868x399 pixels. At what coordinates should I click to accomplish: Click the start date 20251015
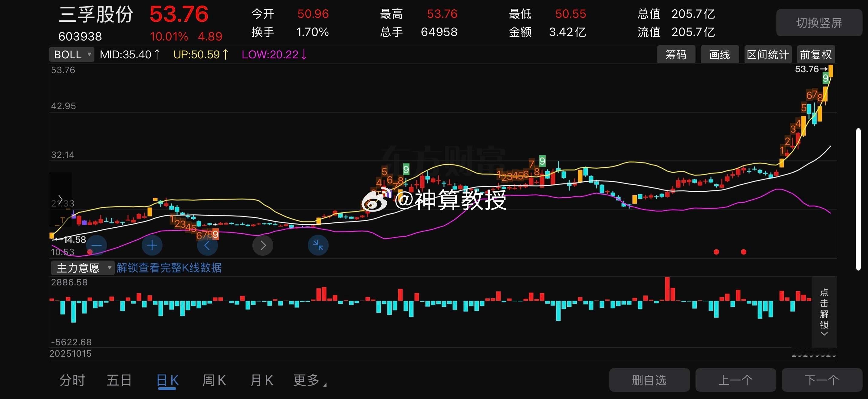71,354
